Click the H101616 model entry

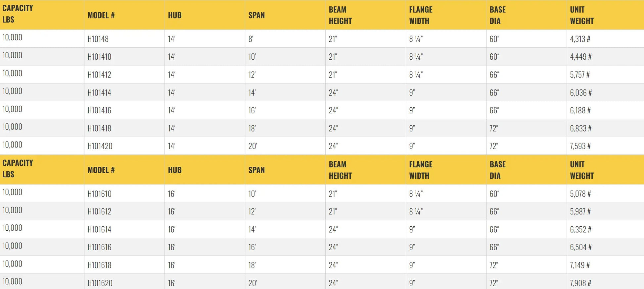tap(99, 247)
